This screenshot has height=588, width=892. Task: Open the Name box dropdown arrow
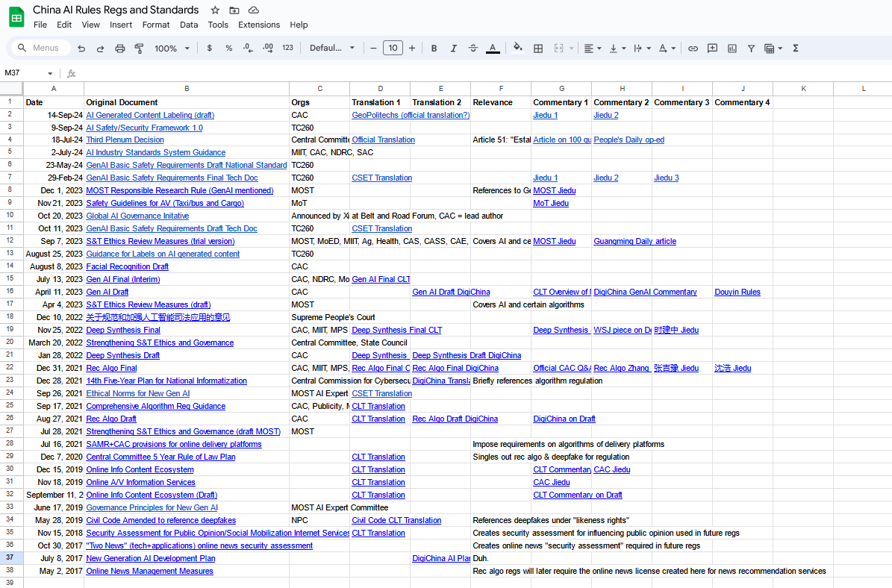(x=50, y=73)
